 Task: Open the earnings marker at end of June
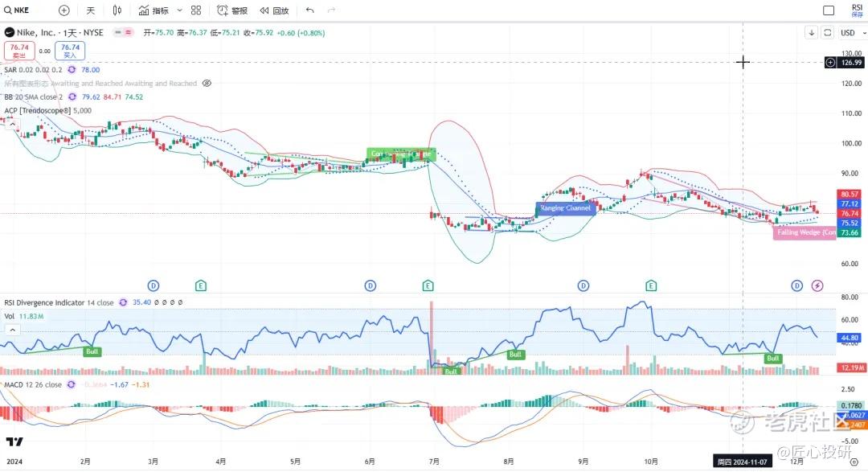click(x=428, y=286)
